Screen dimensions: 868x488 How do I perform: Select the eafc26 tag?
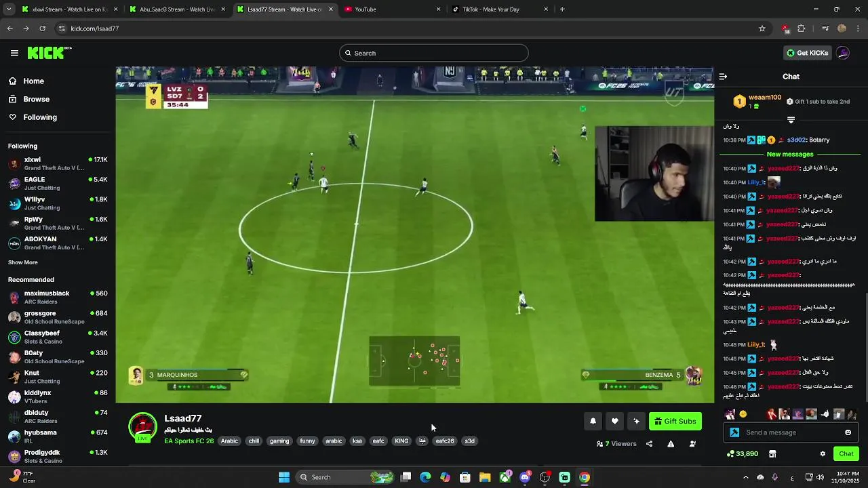coord(445,441)
